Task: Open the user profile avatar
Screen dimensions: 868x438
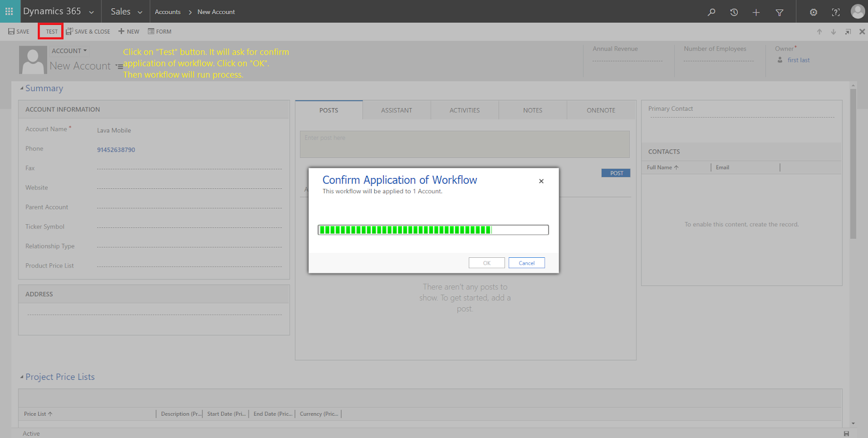Action: 858,11
